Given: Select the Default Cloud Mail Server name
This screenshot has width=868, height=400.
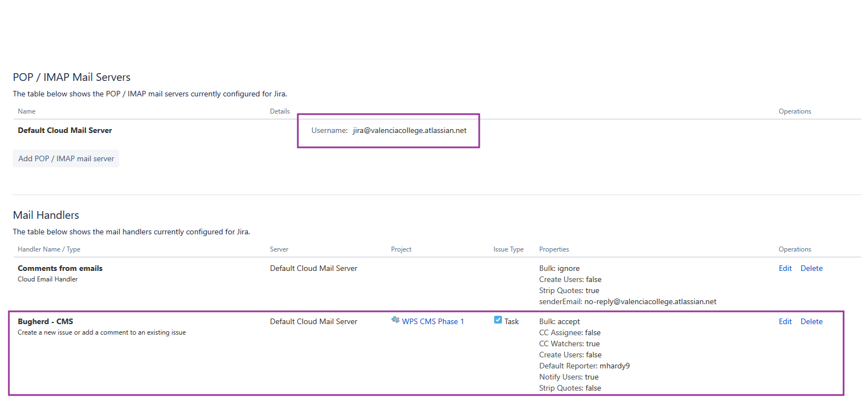Looking at the screenshot, I should click(x=65, y=131).
